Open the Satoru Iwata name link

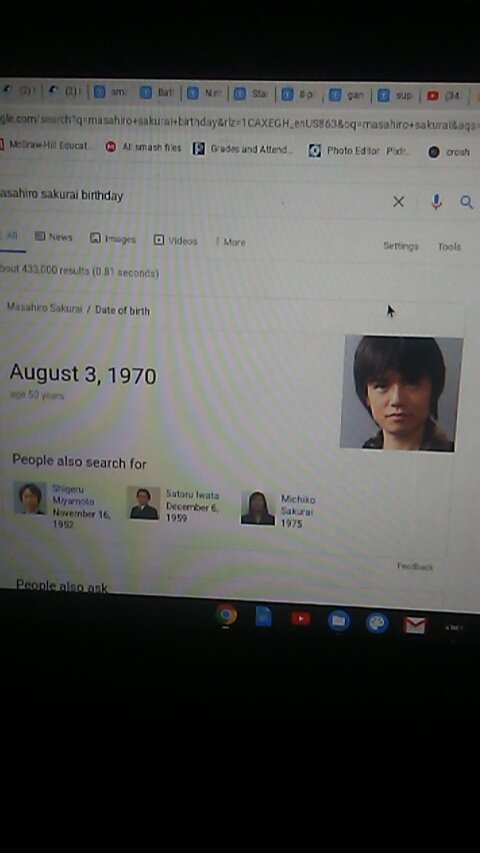pos(193,495)
